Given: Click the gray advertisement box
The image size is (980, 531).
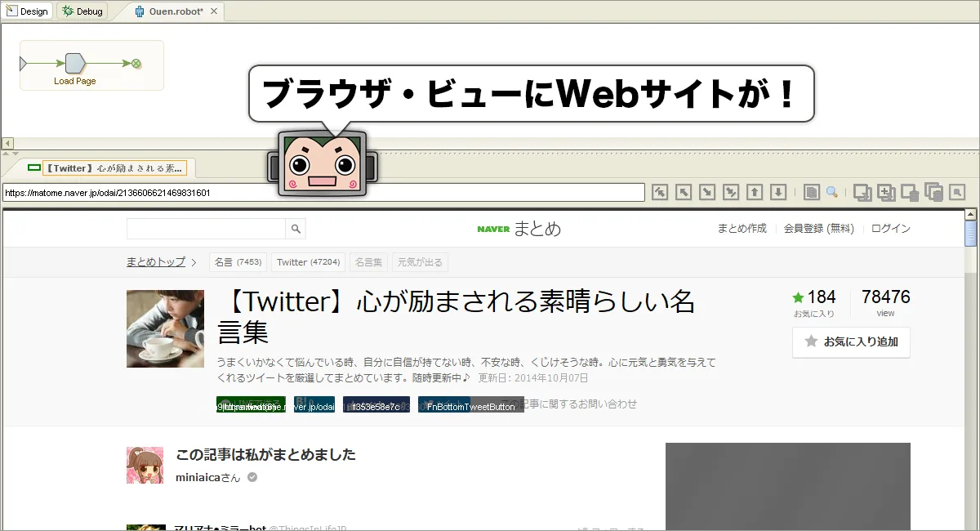Looking at the screenshot, I should [787, 486].
